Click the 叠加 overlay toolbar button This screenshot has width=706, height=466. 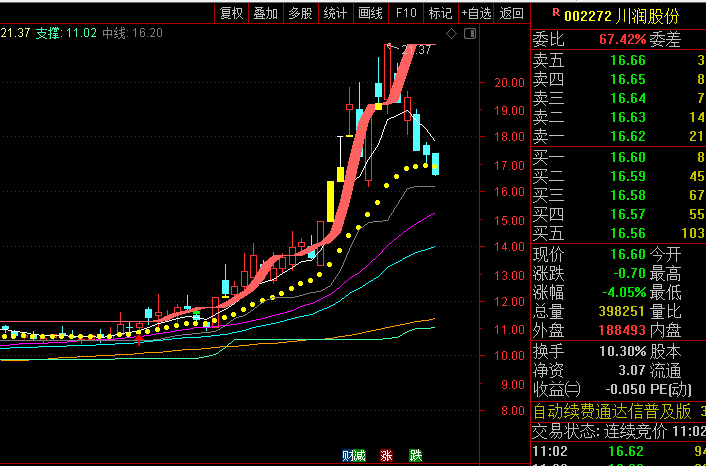266,14
